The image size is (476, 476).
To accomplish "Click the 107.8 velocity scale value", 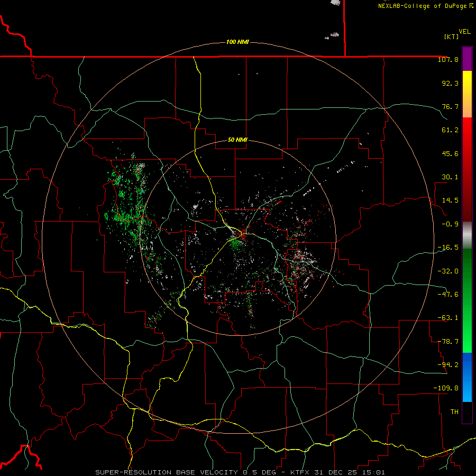I will 448,59.
